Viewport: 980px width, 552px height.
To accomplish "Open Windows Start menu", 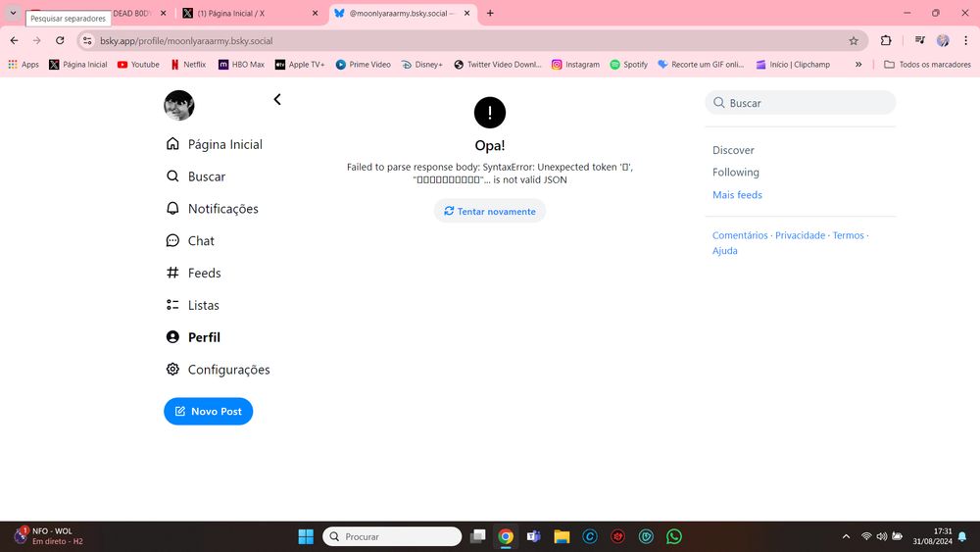I will click(x=306, y=536).
